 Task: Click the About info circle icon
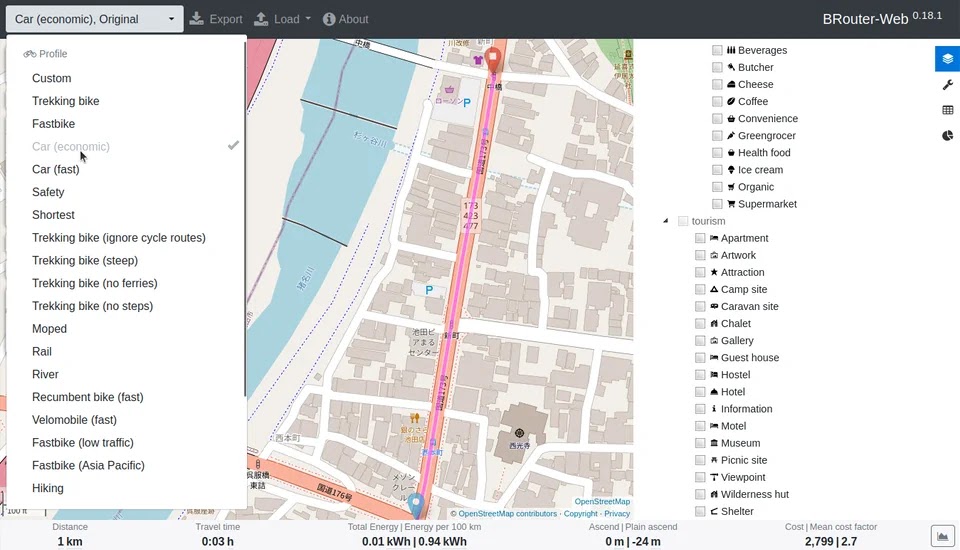pyautogui.click(x=329, y=19)
